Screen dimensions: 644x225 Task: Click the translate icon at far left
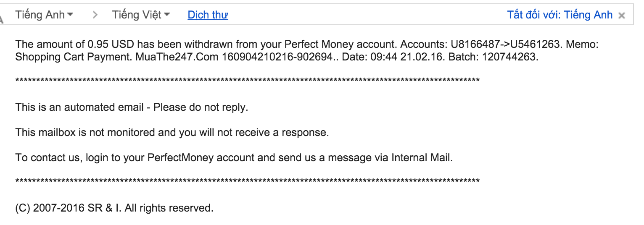tap(2, 18)
